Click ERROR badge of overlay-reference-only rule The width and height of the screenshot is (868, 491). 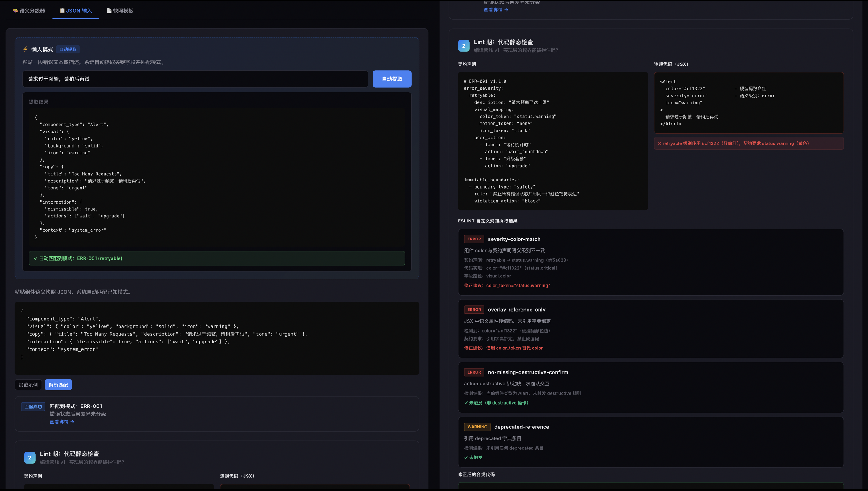[x=474, y=310]
